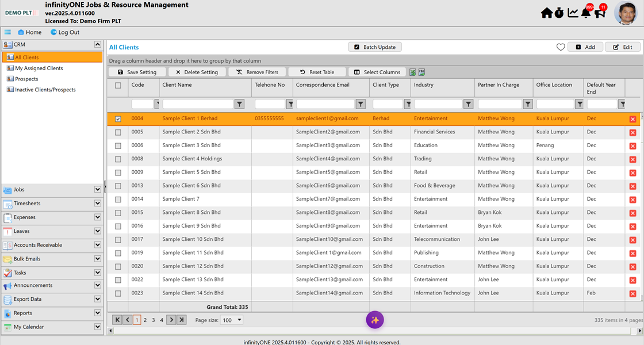Launch the purple AI assistant button
644x345 pixels.
tap(374, 320)
